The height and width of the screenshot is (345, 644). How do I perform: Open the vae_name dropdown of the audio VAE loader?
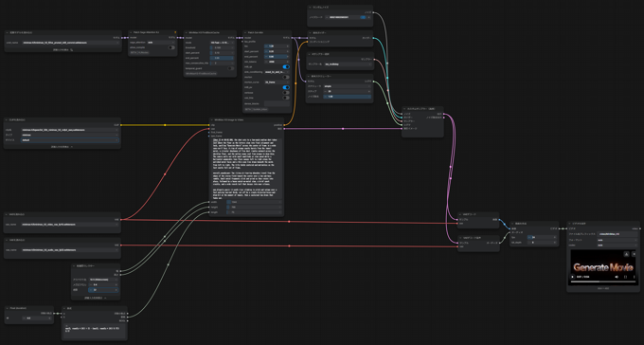coord(70,249)
